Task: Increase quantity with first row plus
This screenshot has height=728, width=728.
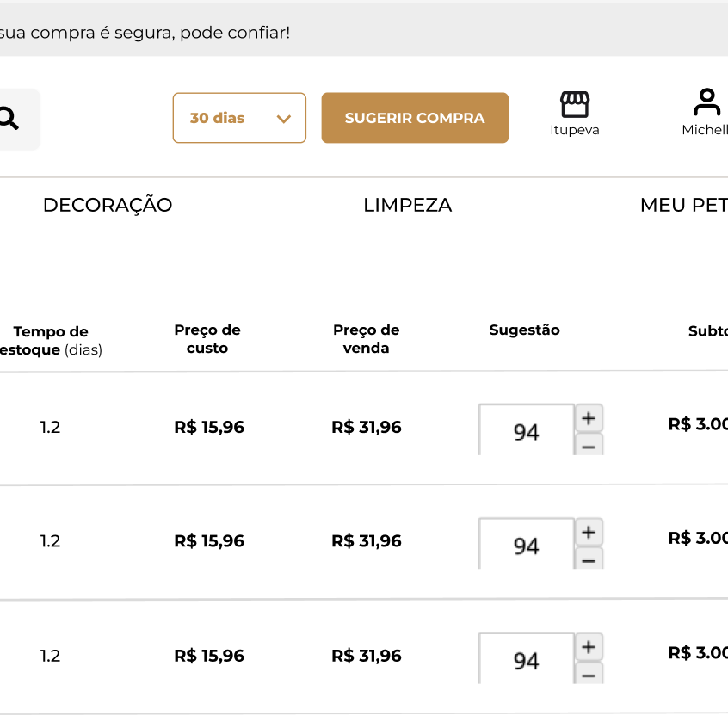Action: pyautogui.click(x=589, y=418)
